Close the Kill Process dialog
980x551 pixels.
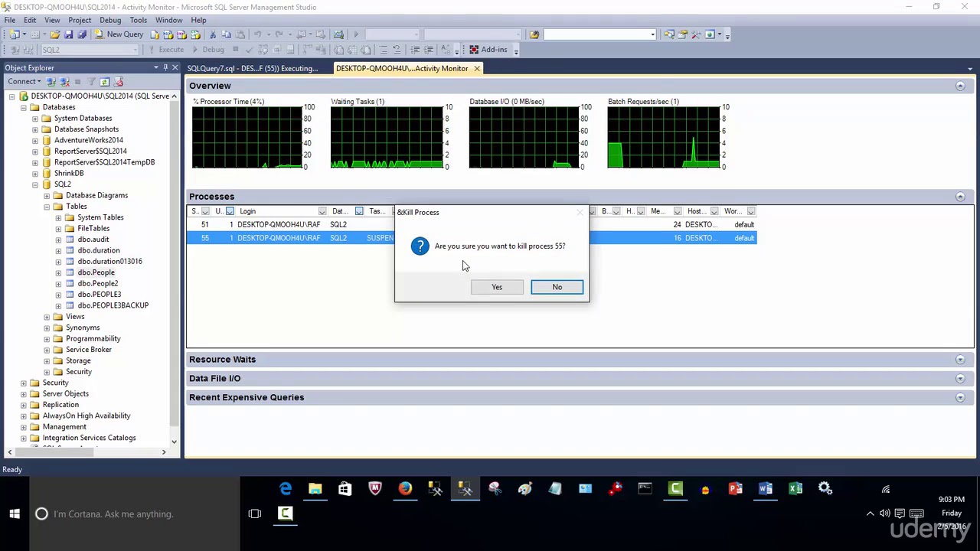click(x=580, y=212)
